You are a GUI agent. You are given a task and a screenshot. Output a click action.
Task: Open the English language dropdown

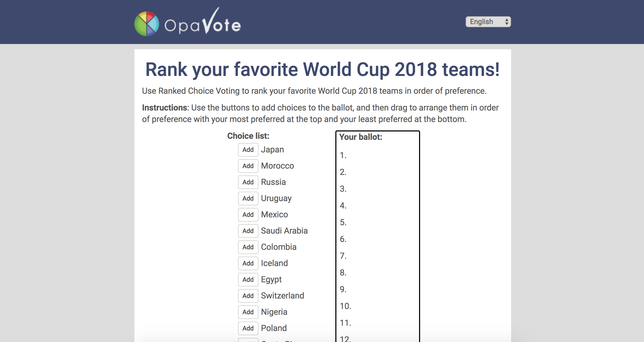(488, 22)
